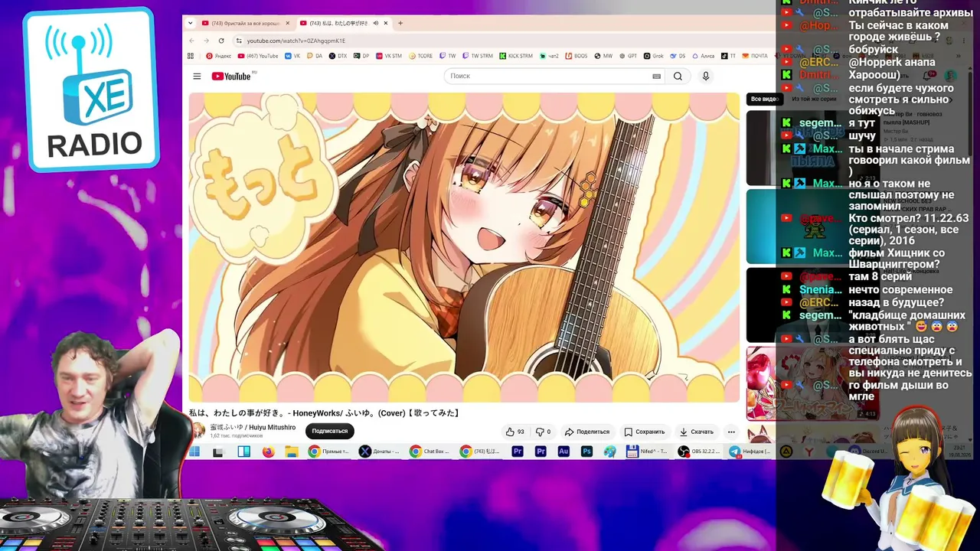Open Adobe Audition from the taskbar

[563, 452]
